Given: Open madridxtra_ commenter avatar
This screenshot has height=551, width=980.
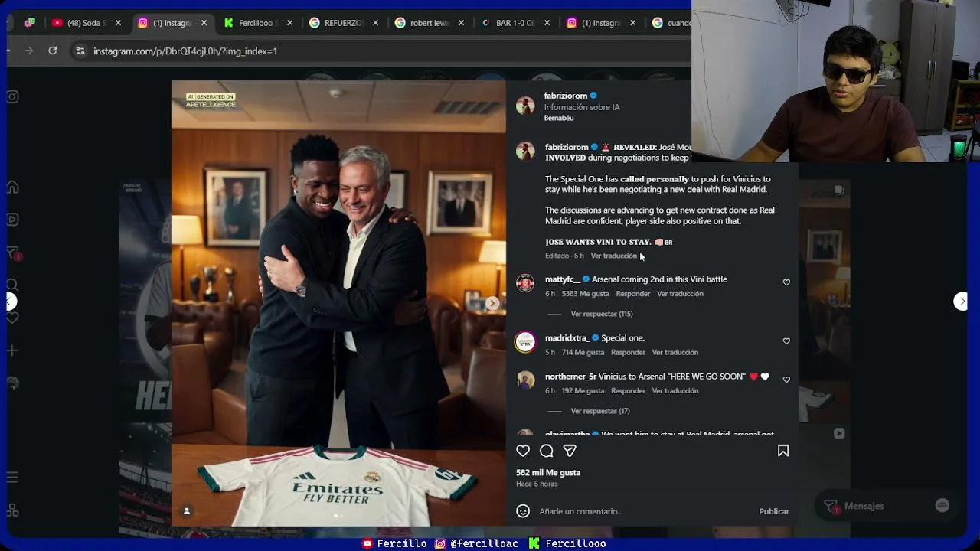Looking at the screenshot, I should [525, 342].
